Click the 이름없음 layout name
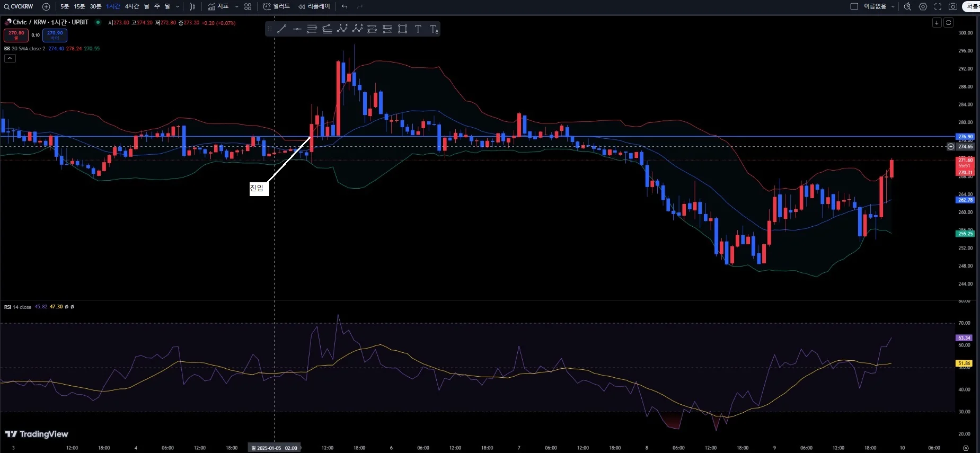 [875, 6]
